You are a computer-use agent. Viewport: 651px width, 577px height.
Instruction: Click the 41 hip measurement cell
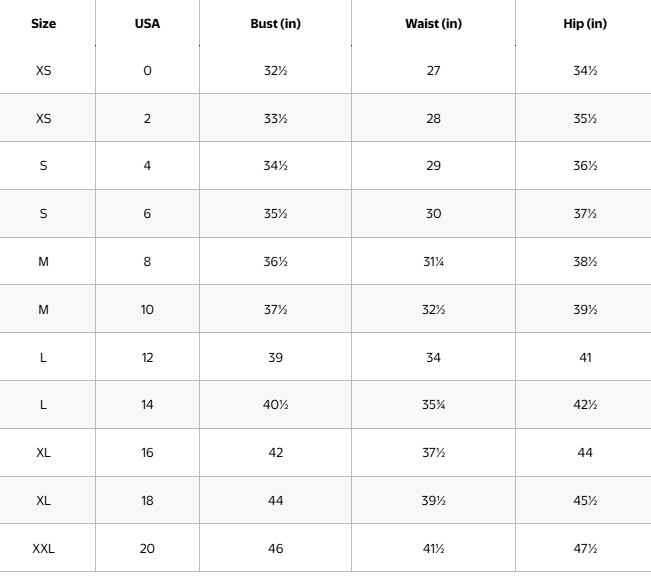585,358
